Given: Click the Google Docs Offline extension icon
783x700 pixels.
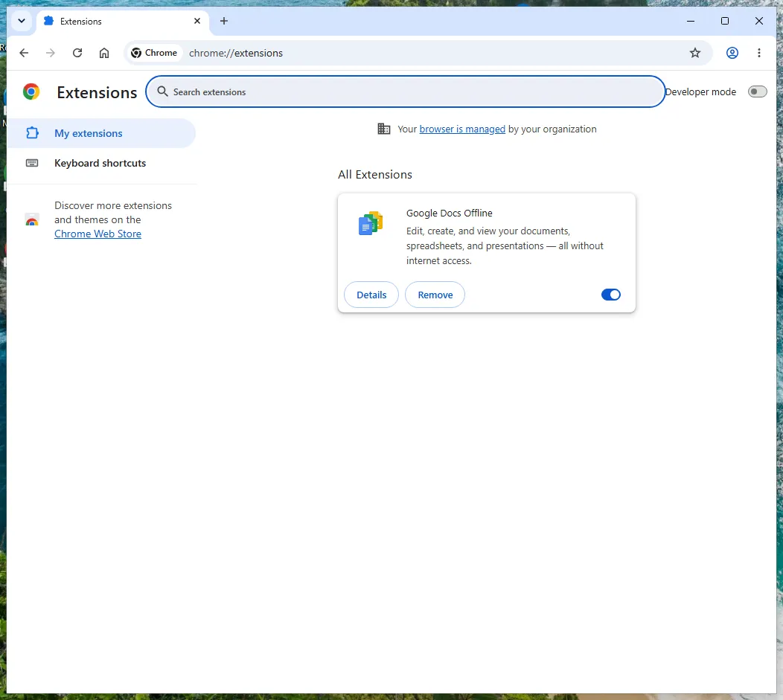Looking at the screenshot, I should click(371, 223).
